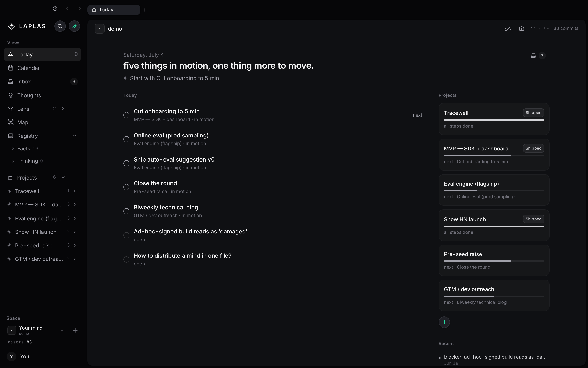Go forward with the right arrow
Screen dimensions: 588x368
coord(79,9)
